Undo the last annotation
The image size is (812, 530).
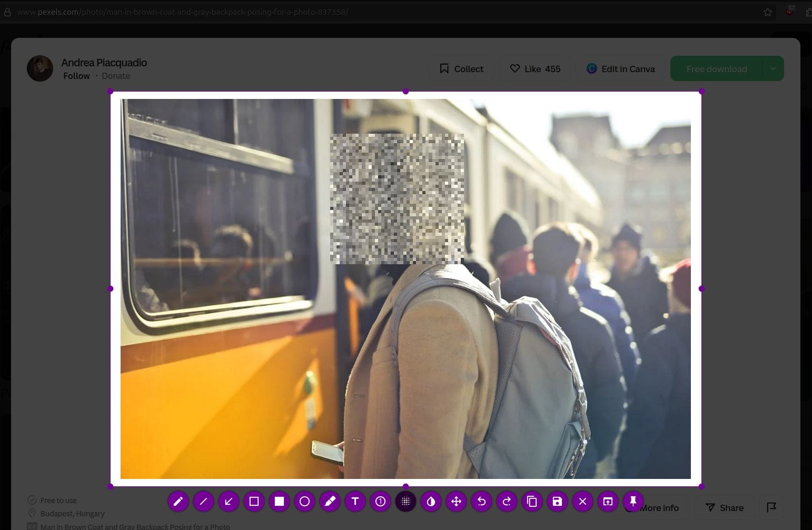(481, 501)
